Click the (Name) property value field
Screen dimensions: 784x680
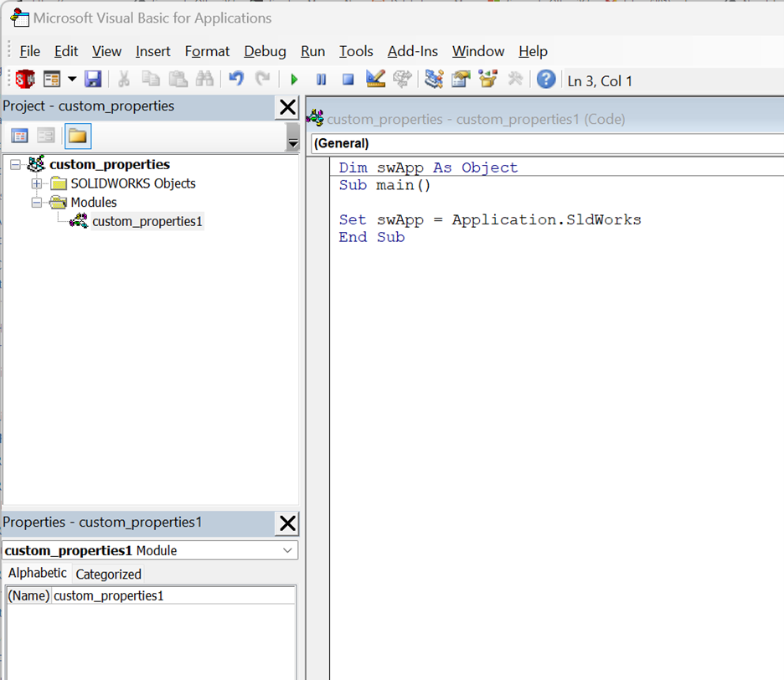173,596
